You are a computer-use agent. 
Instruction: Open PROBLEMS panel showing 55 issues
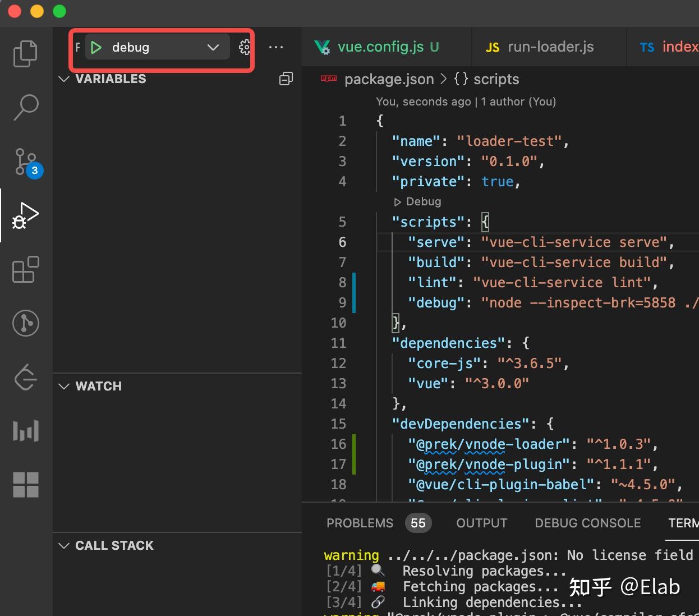360,522
